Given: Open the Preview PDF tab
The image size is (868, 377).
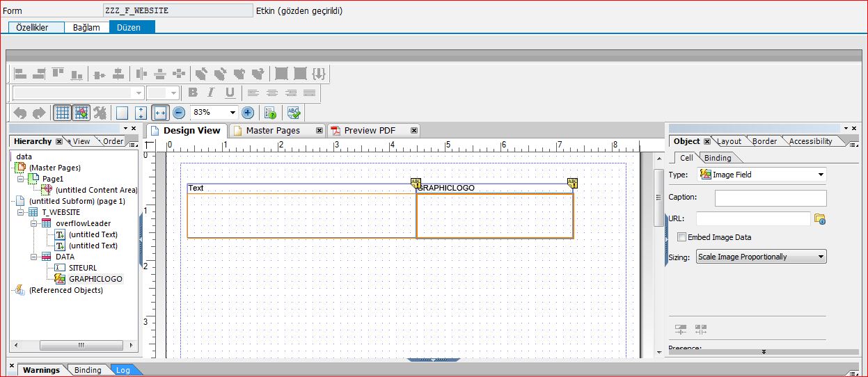Looking at the screenshot, I should click(370, 130).
